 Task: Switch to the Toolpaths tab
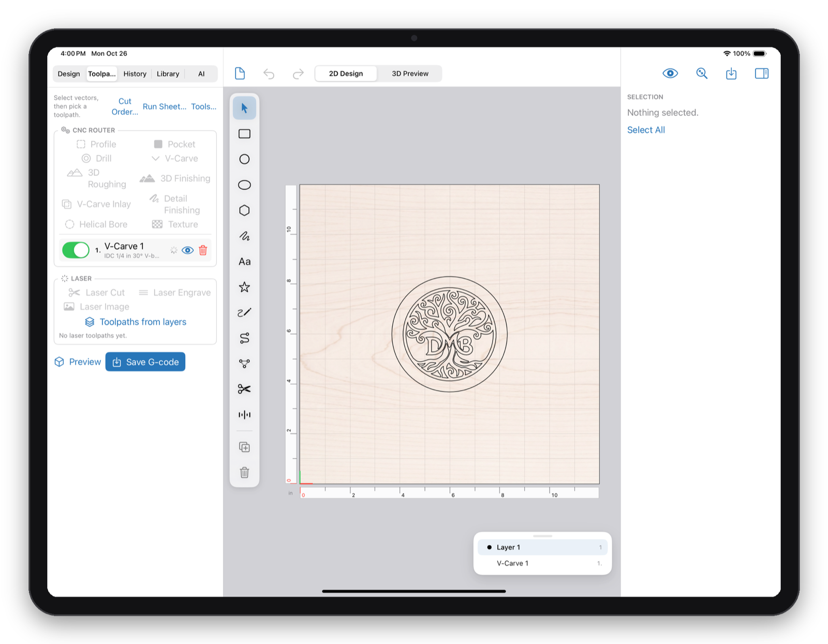[x=102, y=74]
